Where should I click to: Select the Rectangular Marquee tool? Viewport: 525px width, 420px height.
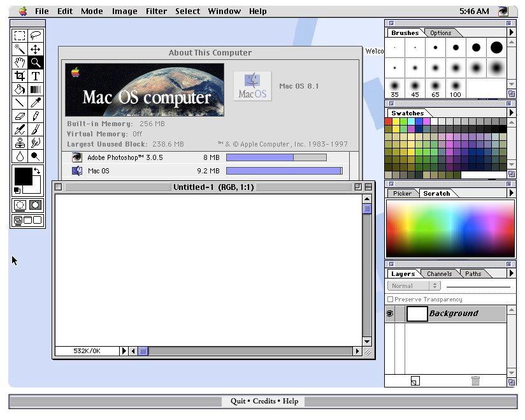pyautogui.click(x=20, y=36)
